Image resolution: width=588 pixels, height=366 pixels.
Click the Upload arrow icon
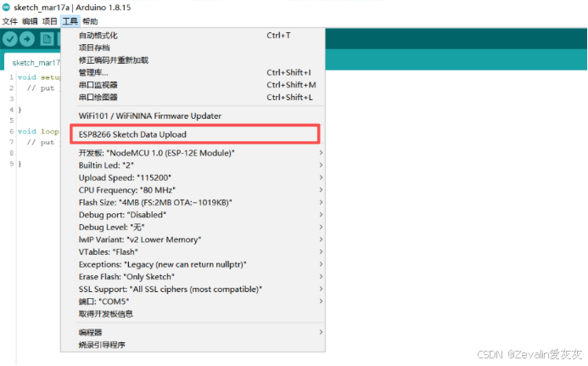click(27, 39)
